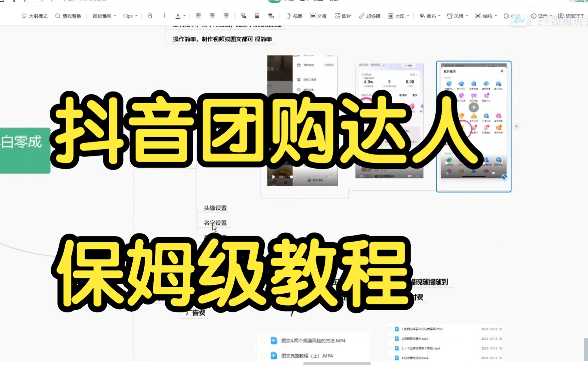Open the file 图文完整教程（上）.MP4
Viewport: 588px width, 368px height.
point(307,355)
